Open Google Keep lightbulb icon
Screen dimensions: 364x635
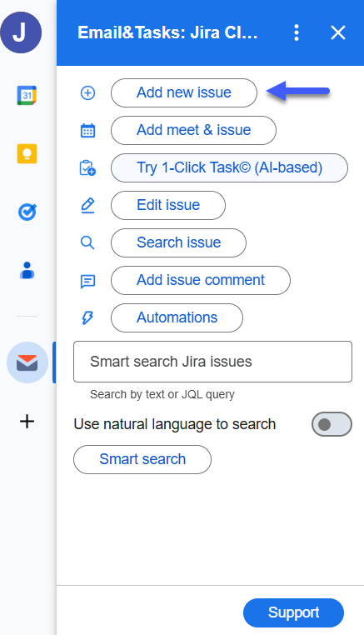tap(27, 154)
